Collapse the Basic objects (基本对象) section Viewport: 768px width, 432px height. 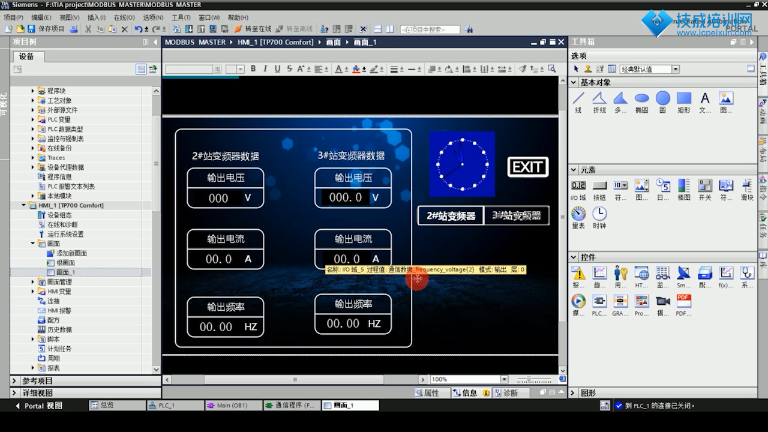point(574,82)
